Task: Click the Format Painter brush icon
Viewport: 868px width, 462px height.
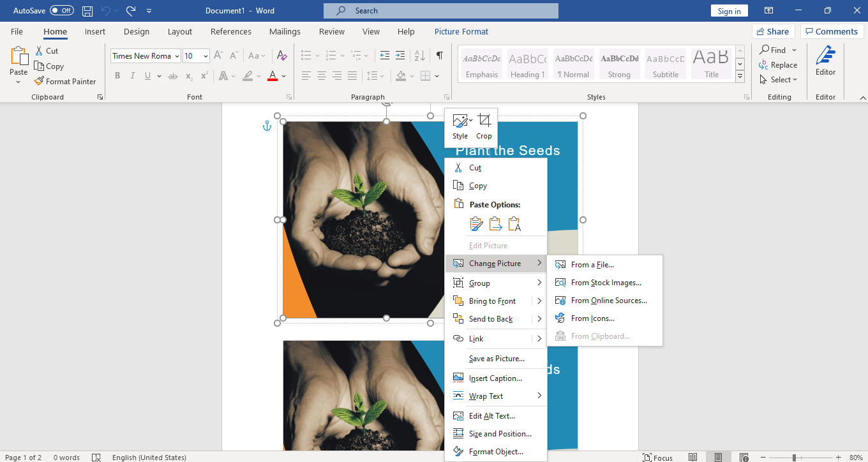Action: coord(39,82)
